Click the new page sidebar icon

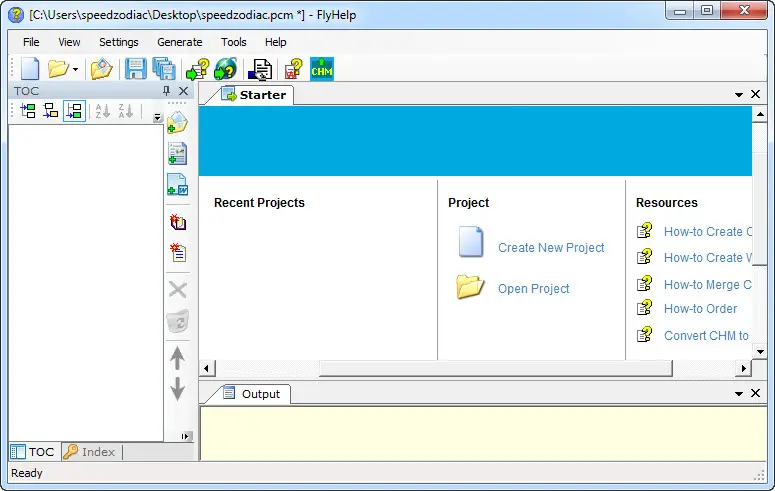point(177,252)
